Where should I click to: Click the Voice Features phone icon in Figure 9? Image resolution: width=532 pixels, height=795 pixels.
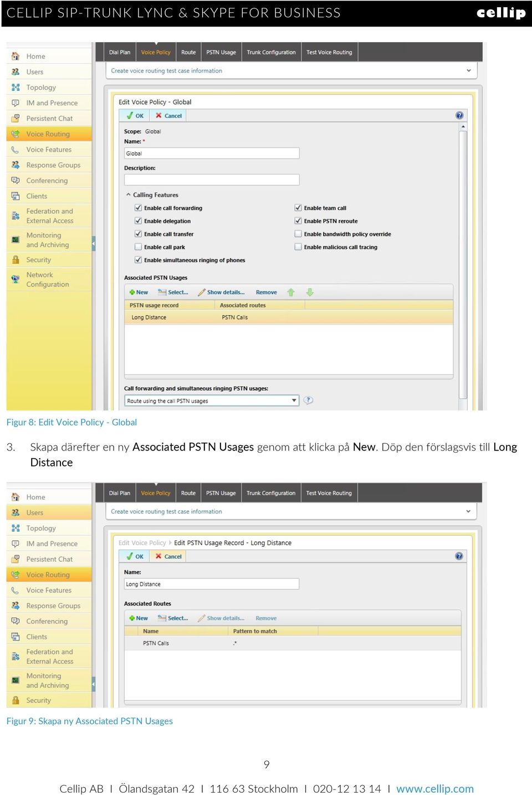(x=16, y=591)
